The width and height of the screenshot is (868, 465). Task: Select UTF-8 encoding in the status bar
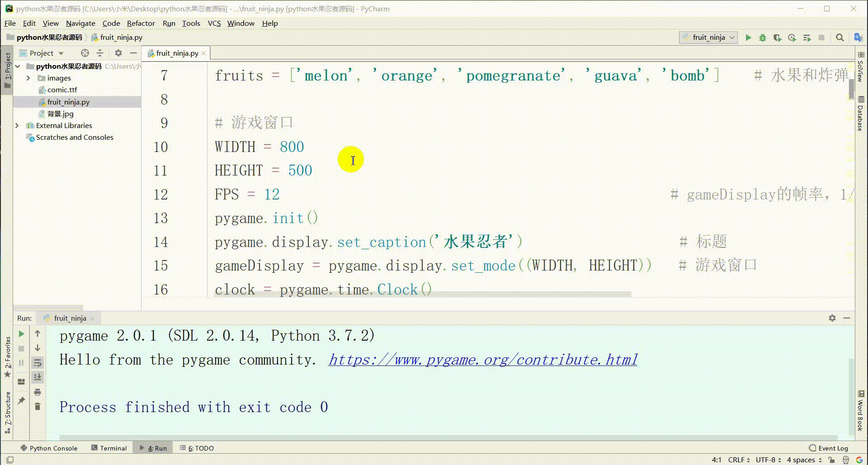tap(765, 460)
